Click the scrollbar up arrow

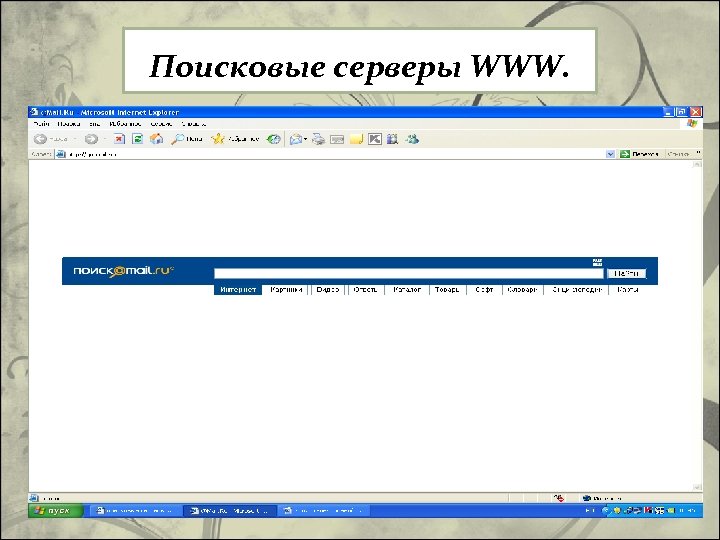pos(697,164)
